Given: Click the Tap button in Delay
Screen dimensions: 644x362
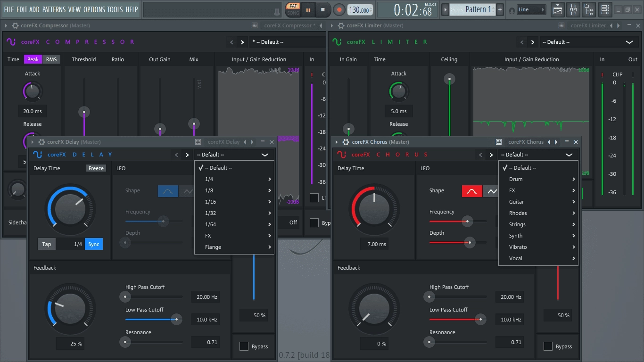Looking at the screenshot, I should point(47,244).
